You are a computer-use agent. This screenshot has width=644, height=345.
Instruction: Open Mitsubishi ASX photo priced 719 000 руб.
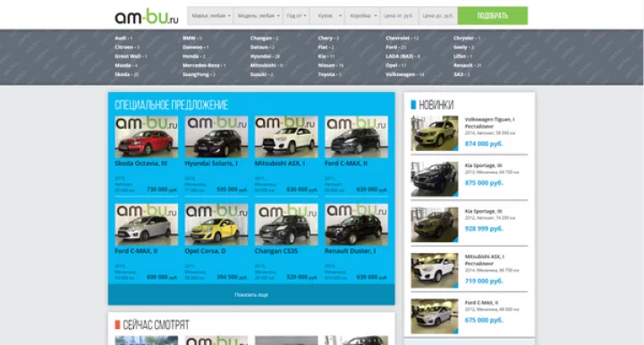click(435, 270)
